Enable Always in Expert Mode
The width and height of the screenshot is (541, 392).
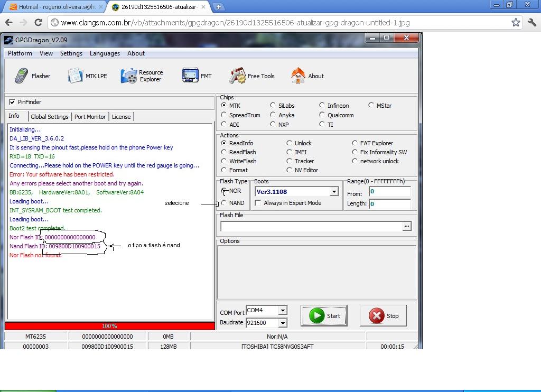click(258, 203)
